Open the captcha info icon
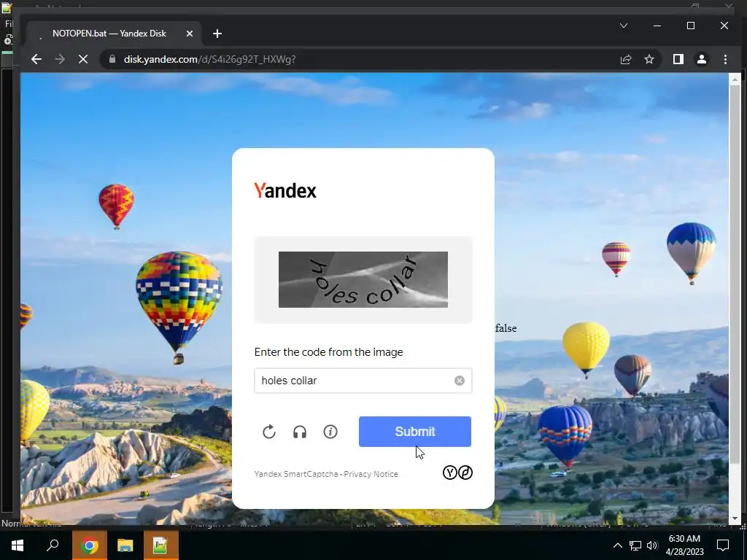Image resolution: width=747 pixels, height=560 pixels. point(330,432)
